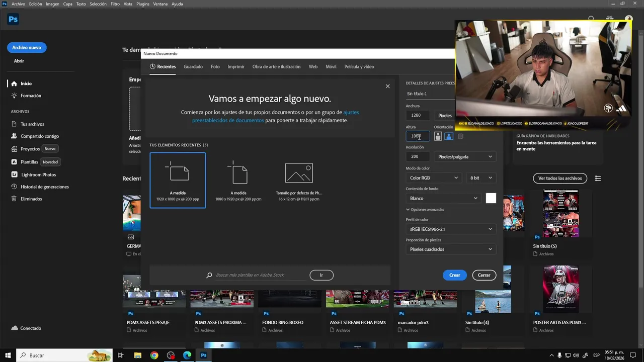Switch to the Web tab
644x362 pixels.
coord(313,67)
